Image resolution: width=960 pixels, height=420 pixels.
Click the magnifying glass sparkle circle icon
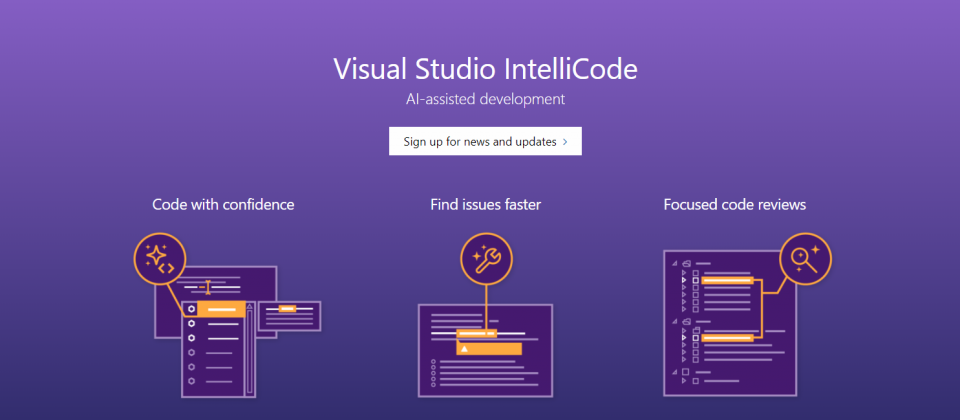(805, 259)
